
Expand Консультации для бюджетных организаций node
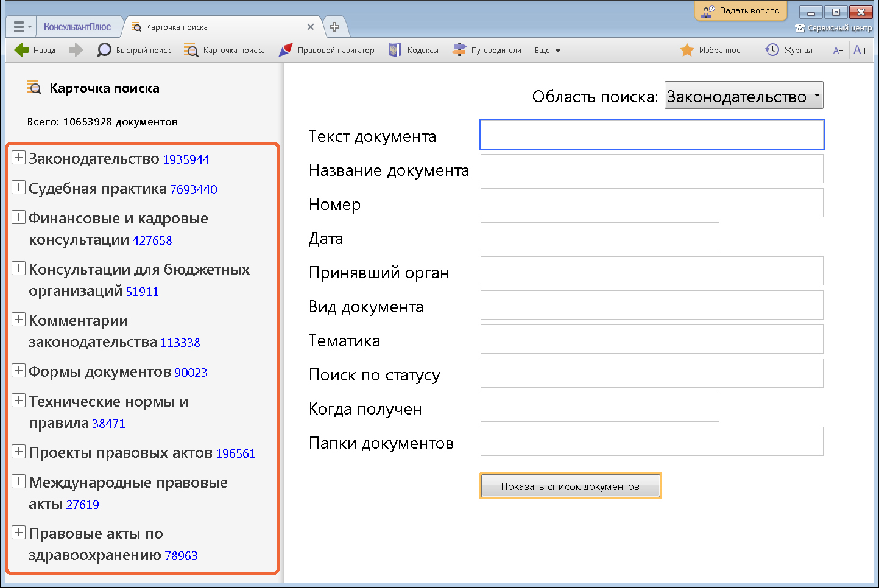tap(19, 268)
